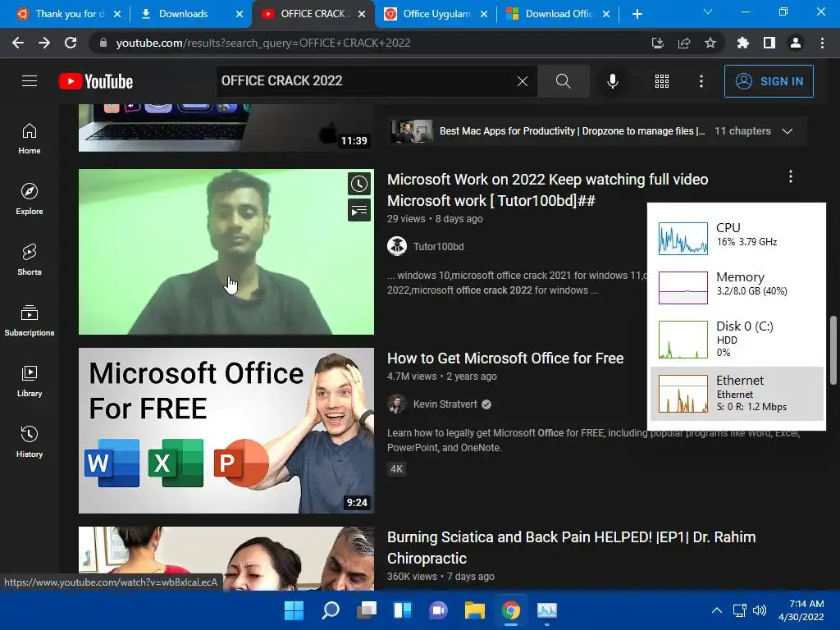The width and height of the screenshot is (840, 630).
Task: Click the youtube.com address bar URL
Action: pyautogui.click(x=263, y=43)
